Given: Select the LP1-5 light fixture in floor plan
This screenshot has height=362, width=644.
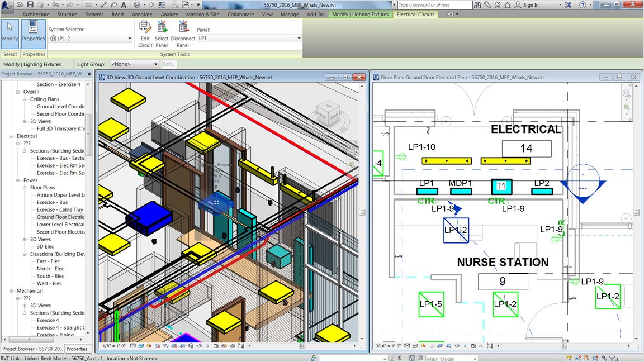Looking at the screenshot, I should coord(431,304).
